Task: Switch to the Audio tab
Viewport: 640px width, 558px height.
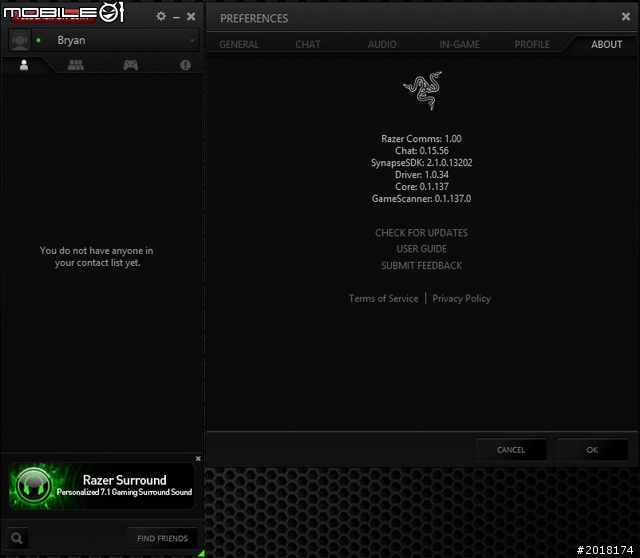Action: 382,44
